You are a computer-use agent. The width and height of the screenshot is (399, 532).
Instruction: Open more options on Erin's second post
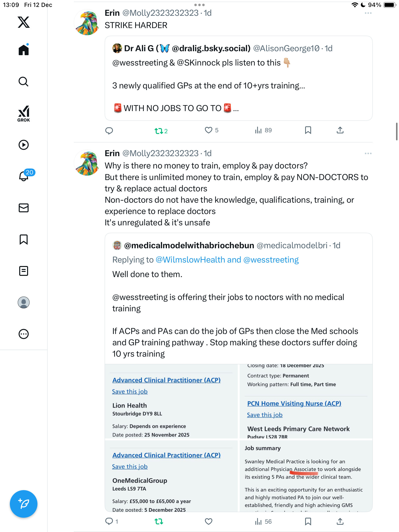tap(368, 153)
